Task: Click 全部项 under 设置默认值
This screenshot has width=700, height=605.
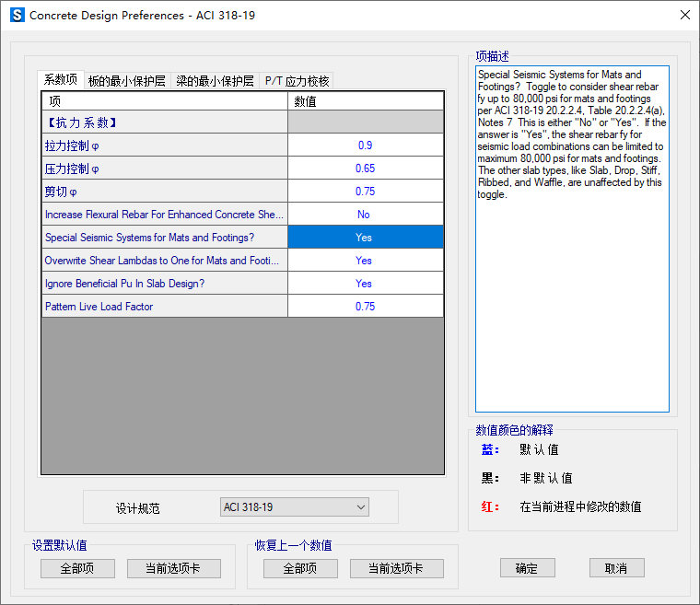Action: [78, 569]
